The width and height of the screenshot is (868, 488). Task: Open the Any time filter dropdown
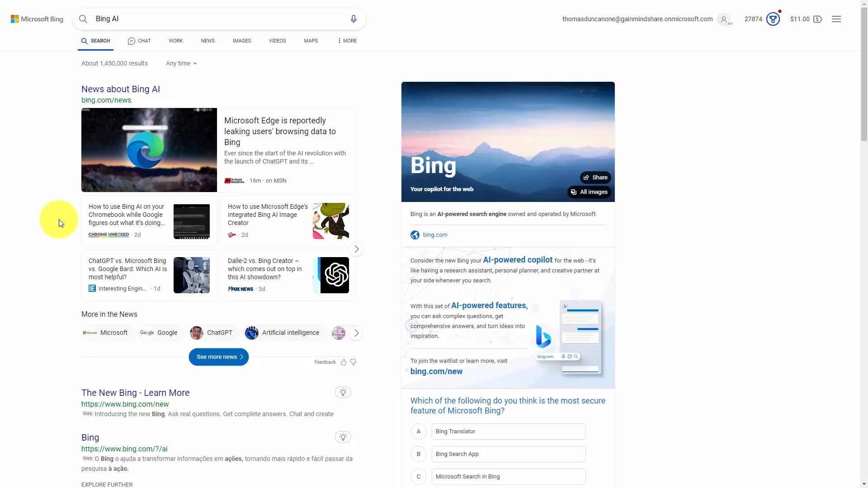click(x=180, y=63)
